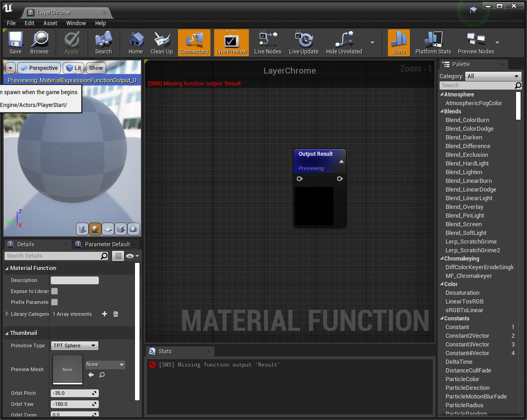The height and width of the screenshot is (420, 527).
Task: Enable the Expose to Library checkbox
Action: (54, 291)
